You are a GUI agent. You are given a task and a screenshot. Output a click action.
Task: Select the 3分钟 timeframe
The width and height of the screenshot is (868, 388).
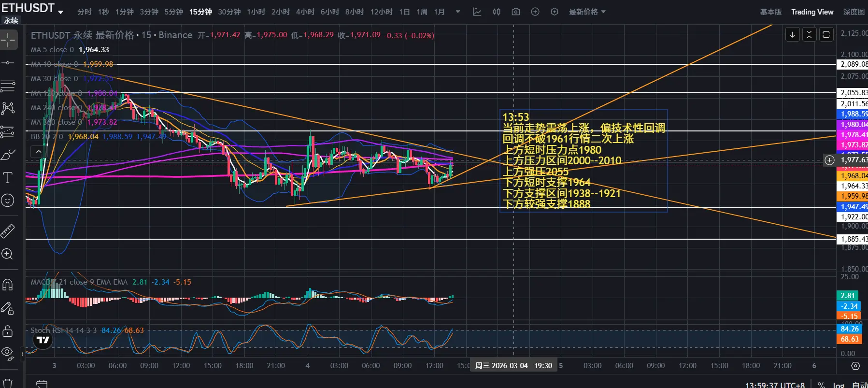pos(149,12)
